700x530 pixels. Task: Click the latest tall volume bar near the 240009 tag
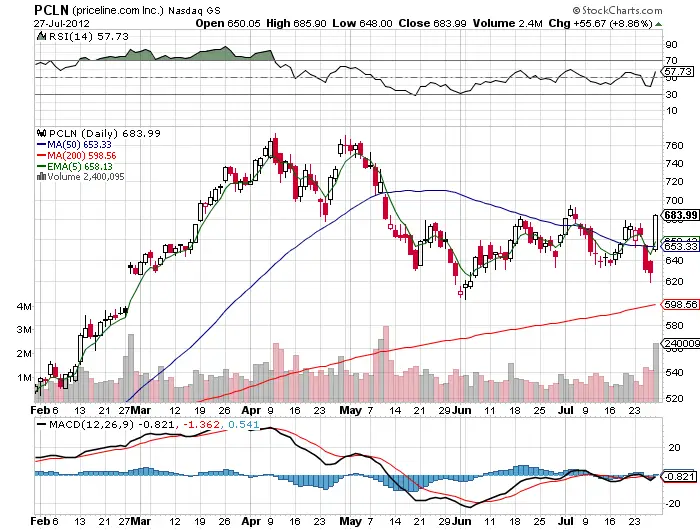(x=655, y=372)
